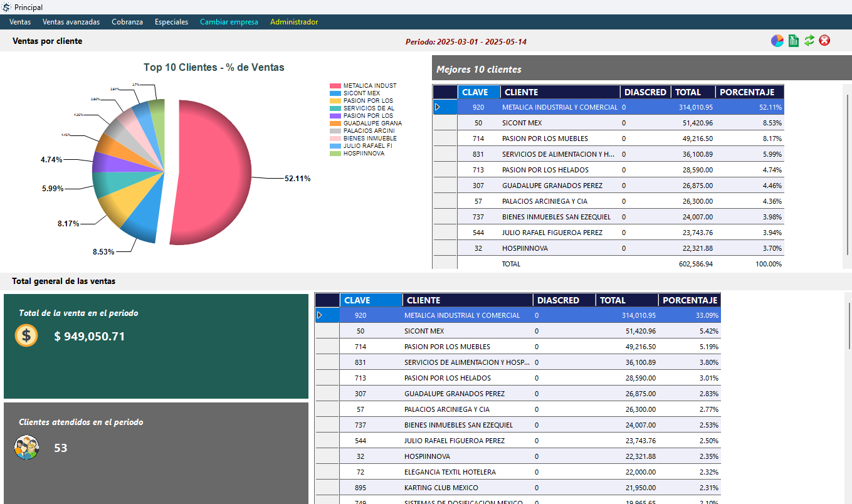852x504 pixels.
Task: Close report with the red X icon
Action: [x=825, y=41]
